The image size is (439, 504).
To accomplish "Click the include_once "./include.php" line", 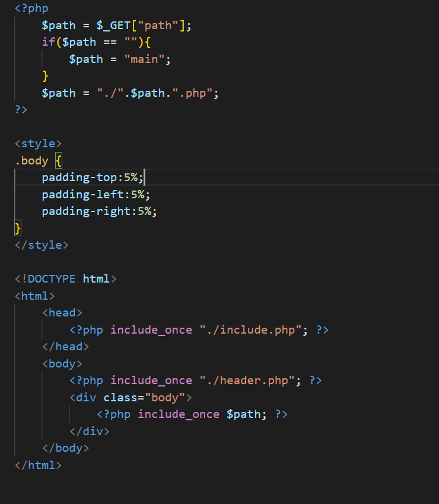I will click(x=199, y=330).
